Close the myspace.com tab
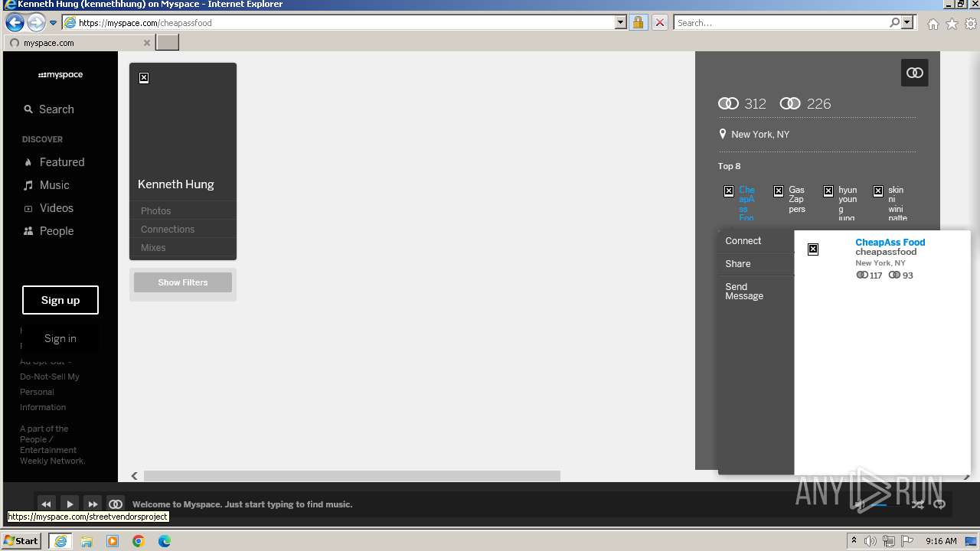The image size is (980, 551). click(147, 43)
